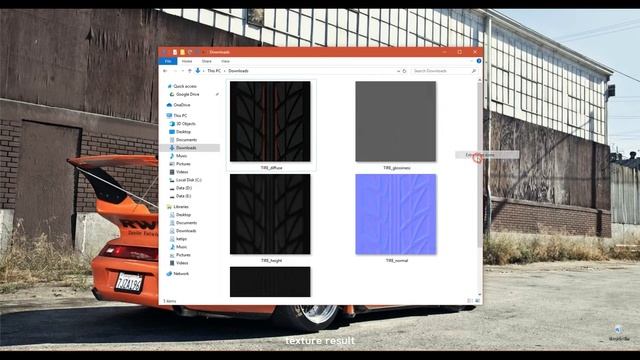Open Desktop under This PC
The height and width of the screenshot is (360, 640).
point(183,132)
